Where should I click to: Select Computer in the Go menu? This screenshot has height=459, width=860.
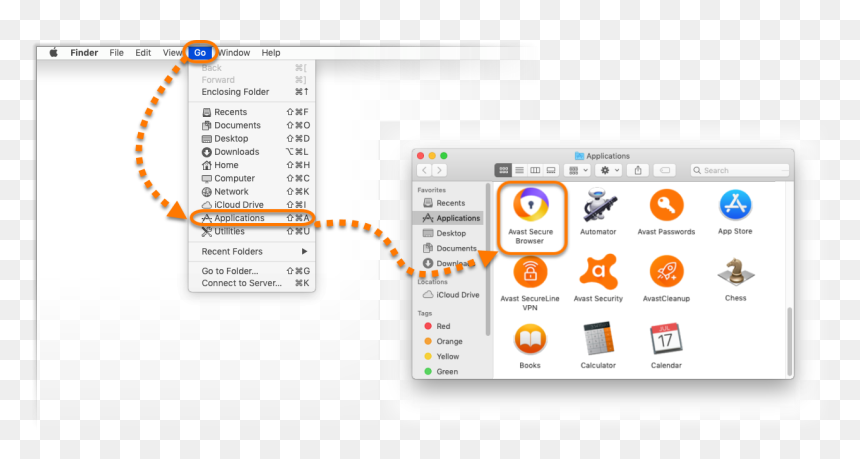[x=252, y=178]
